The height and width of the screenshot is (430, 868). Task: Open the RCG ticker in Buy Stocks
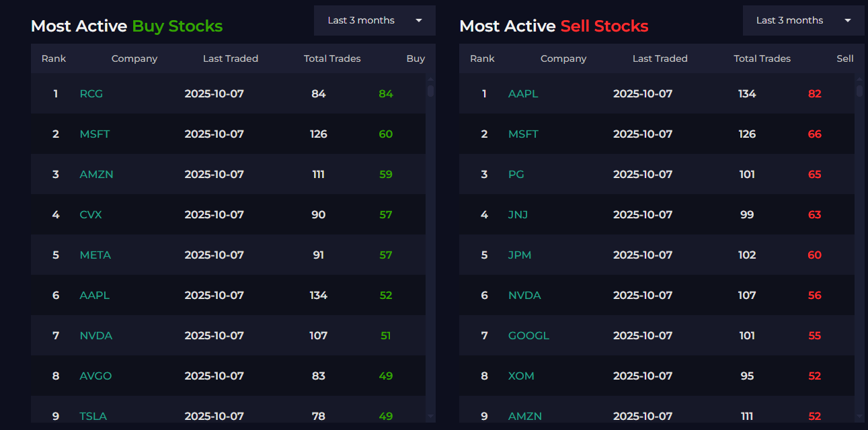pyautogui.click(x=91, y=93)
